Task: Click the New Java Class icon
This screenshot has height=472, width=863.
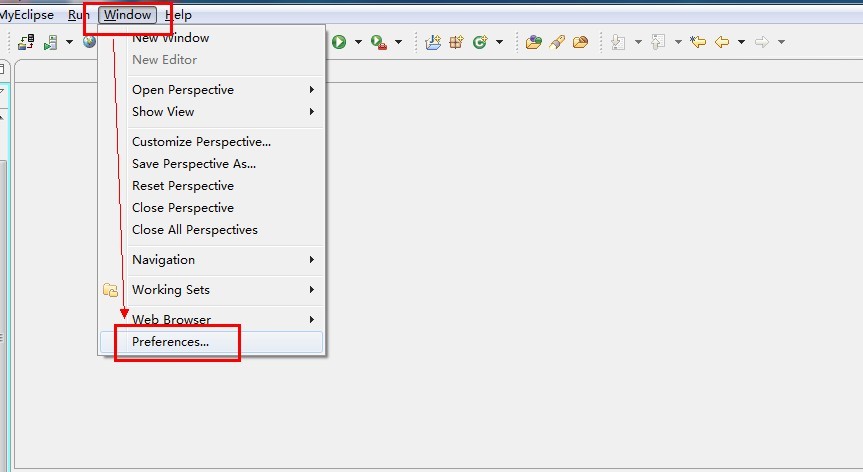Action: [480, 42]
